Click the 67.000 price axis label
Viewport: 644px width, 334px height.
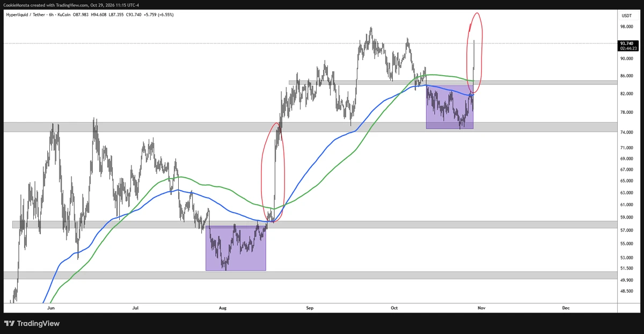[627, 170]
